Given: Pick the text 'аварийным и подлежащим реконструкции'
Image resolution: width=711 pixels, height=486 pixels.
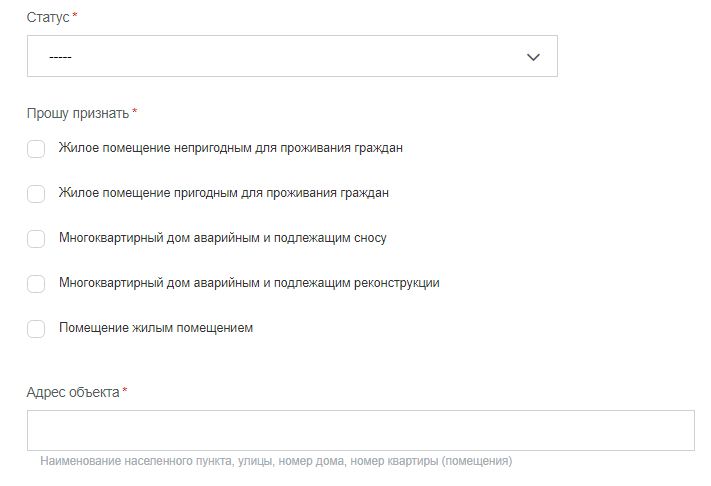Looking at the screenshot, I should click(317, 283).
